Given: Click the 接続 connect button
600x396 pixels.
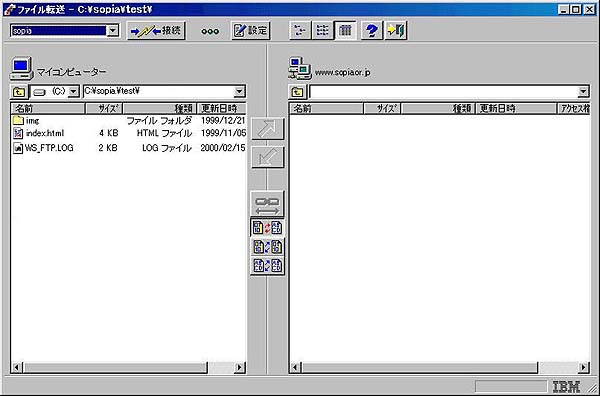Looking at the screenshot, I should click(x=156, y=31).
